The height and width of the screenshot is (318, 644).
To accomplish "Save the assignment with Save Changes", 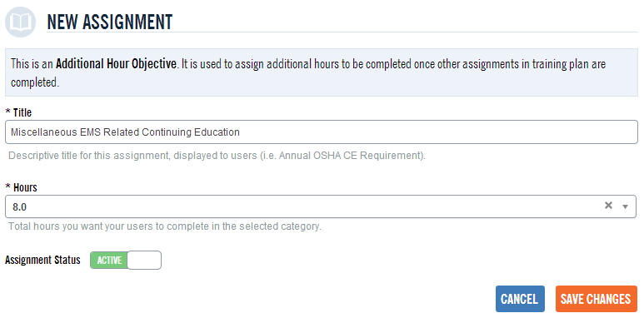I will (596, 299).
